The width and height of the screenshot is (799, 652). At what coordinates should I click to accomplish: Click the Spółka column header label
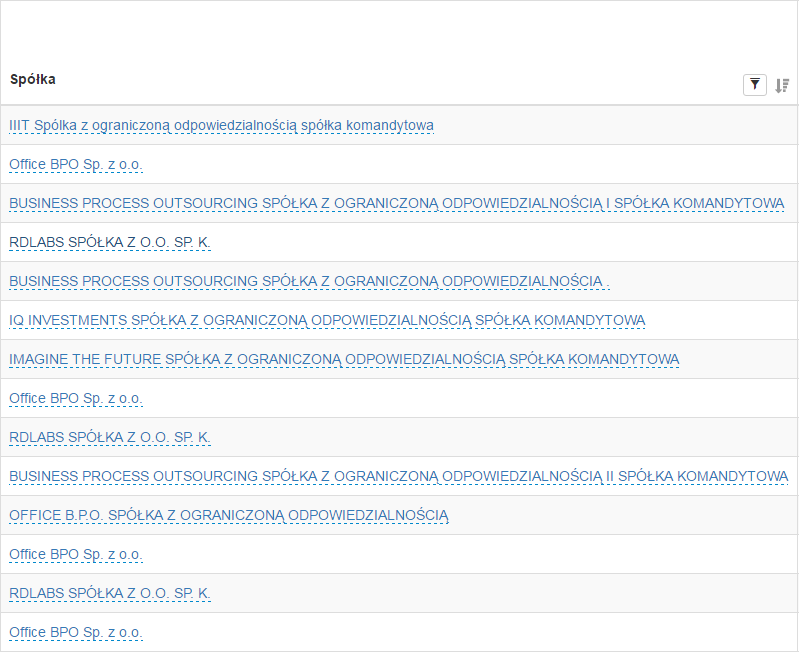click(33, 79)
